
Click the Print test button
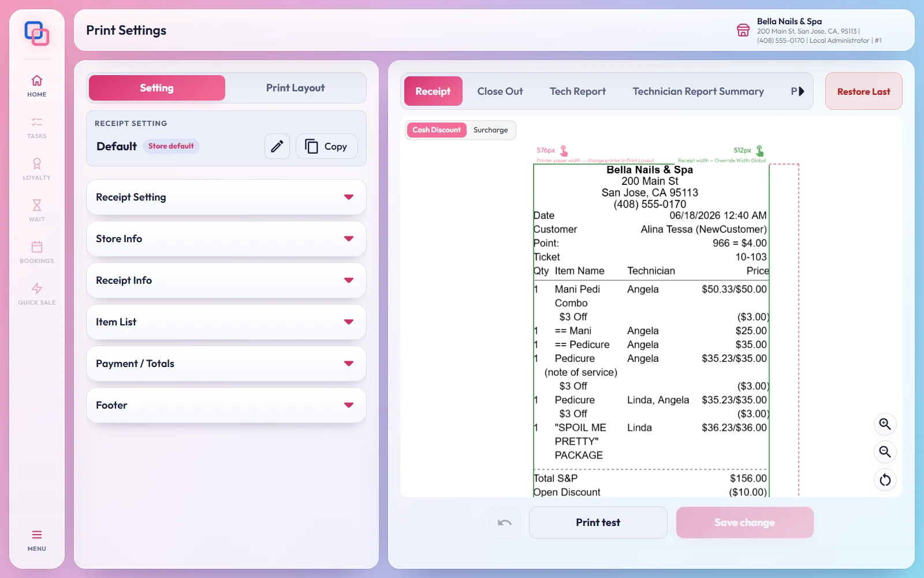pyautogui.click(x=598, y=523)
